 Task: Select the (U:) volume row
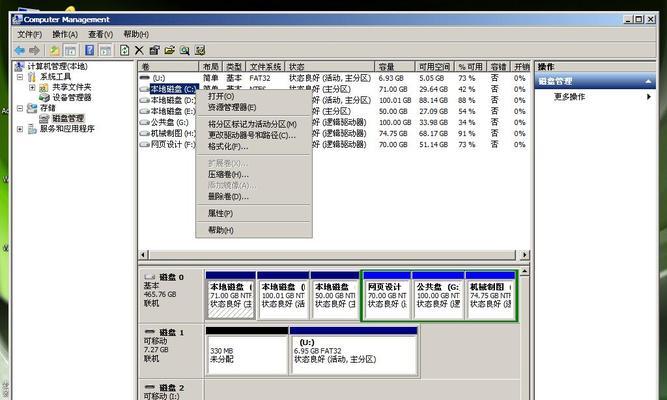pyautogui.click(x=334, y=78)
